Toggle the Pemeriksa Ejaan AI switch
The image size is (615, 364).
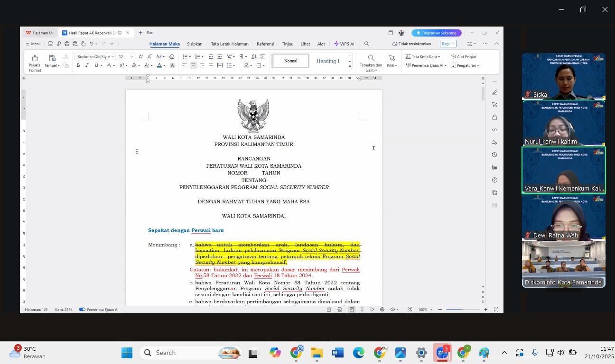click(82, 309)
